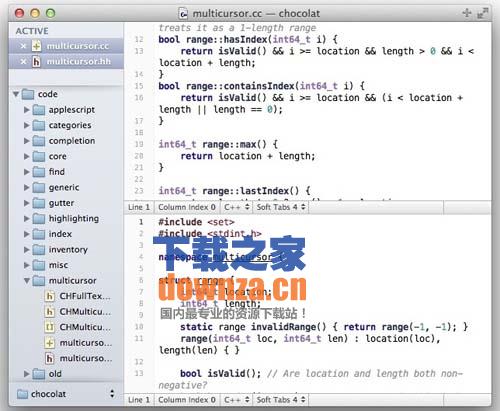The image size is (500, 411).
Task: Click the gutter folder icon
Action: pos(39,203)
